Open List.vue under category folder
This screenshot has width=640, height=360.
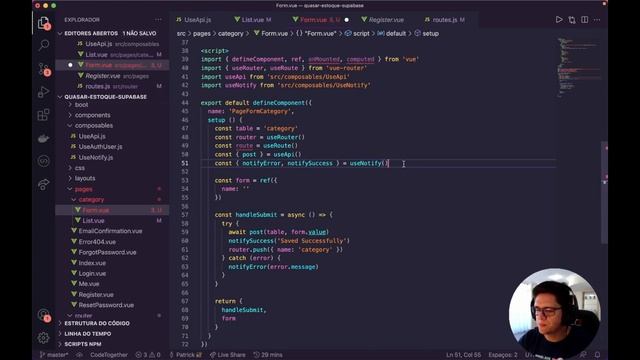pos(93,220)
